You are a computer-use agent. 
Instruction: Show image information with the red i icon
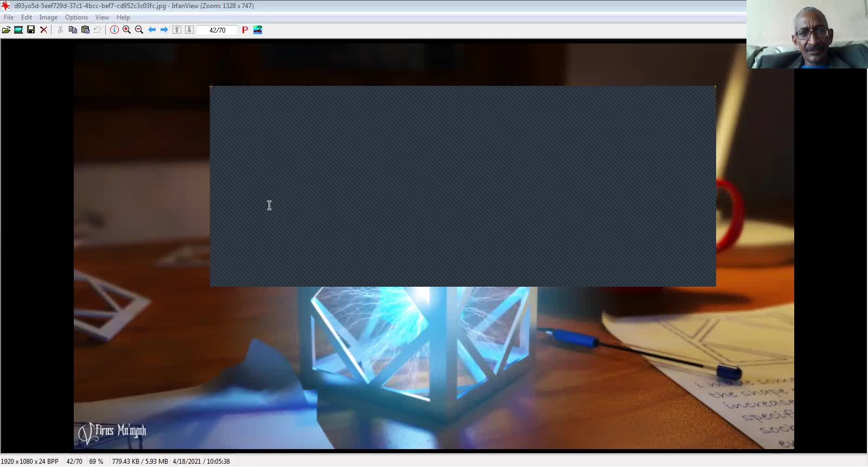(114, 30)
